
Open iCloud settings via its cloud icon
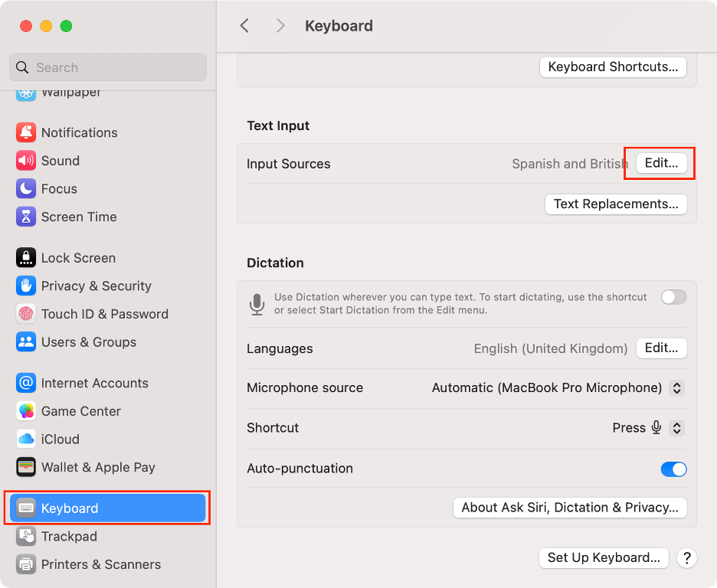pos(24,439)
